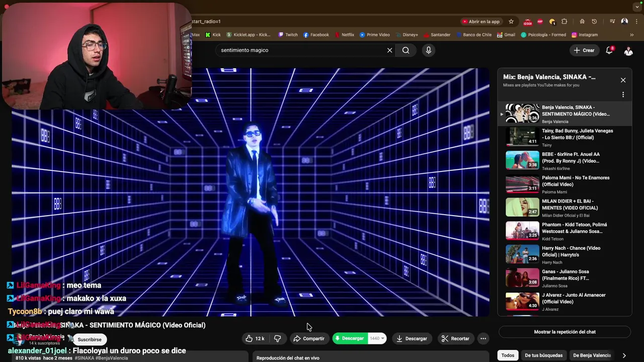
Task: Open the Gmail bookmark
Action: [x=506, y=35]
